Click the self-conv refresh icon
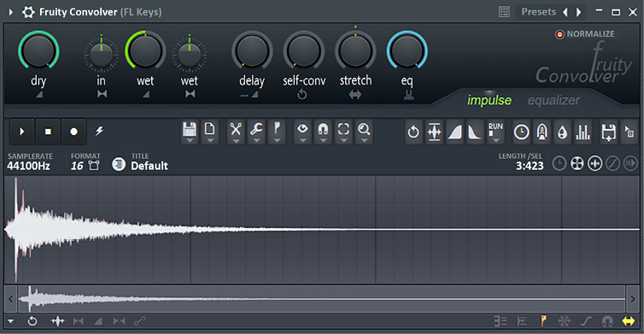The height and width of the screenshot is (334, 644). (302, 95)
